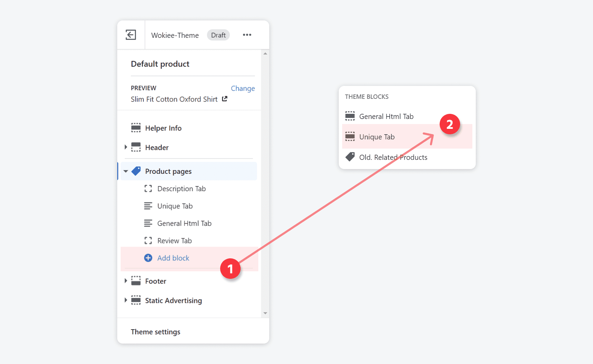
Task: Expand the Footer section
Action: 126,280
